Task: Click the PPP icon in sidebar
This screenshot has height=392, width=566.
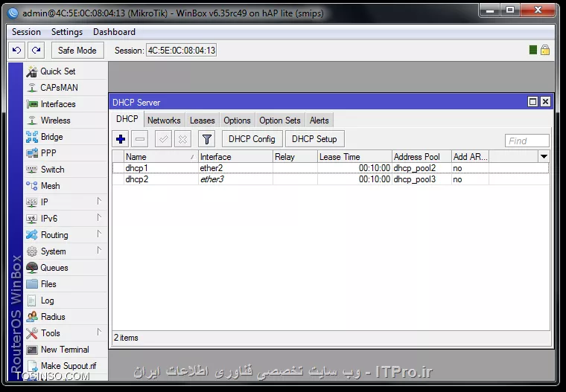Action: point(32,153)
